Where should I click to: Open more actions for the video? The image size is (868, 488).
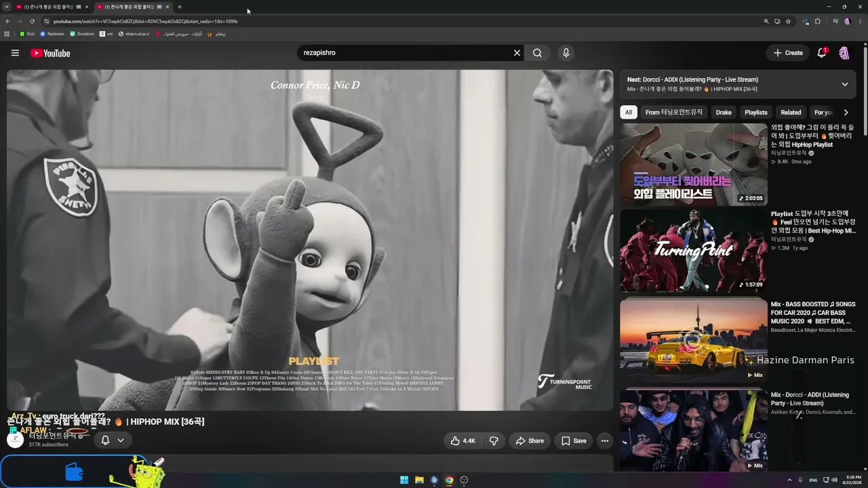click(605, 441)
